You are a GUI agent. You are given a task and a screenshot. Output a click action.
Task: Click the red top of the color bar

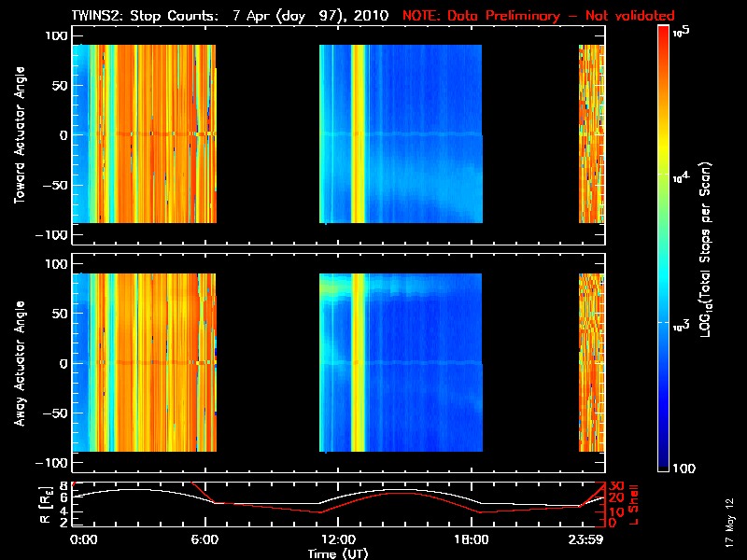pos(663,35)
